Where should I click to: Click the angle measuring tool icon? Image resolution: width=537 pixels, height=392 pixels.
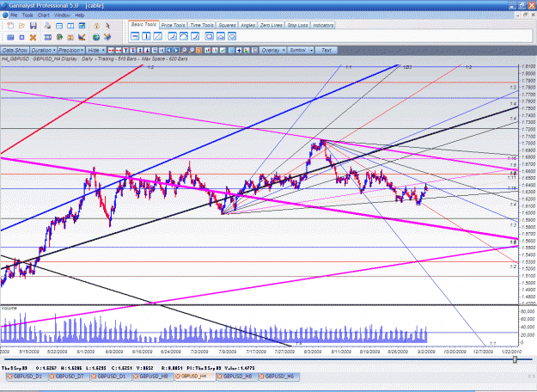82,37
